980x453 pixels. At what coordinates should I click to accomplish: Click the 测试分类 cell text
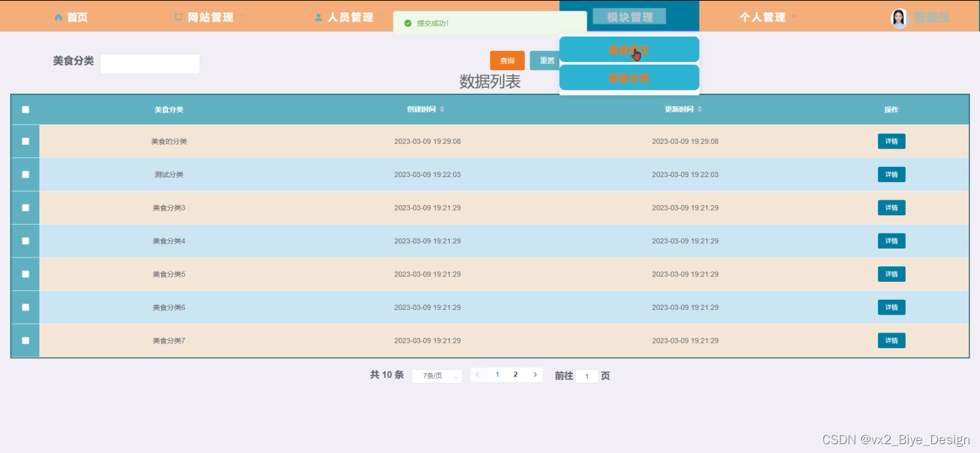[x=169, y=174]
